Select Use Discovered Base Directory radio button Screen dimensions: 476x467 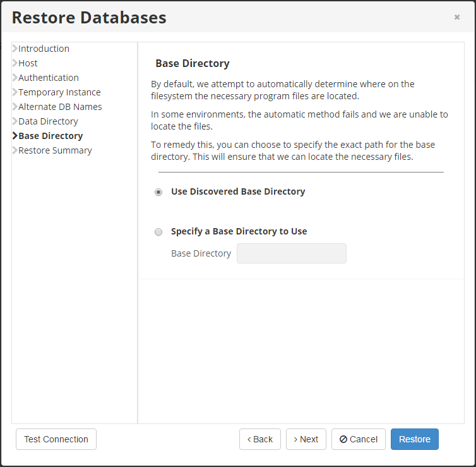pyautogui.click(x=158, y=192)
